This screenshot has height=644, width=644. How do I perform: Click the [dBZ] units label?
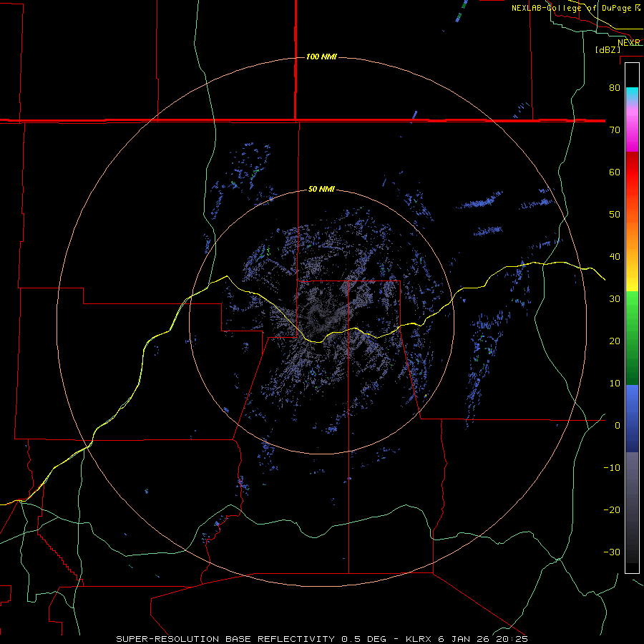(x=608, y=49)
